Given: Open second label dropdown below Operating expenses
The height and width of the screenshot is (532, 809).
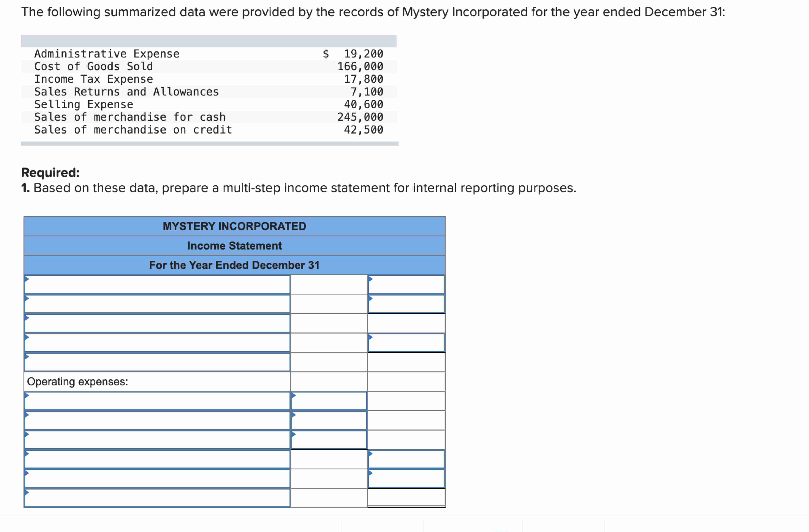Looking at the screenshot, I should click(157, 421).
